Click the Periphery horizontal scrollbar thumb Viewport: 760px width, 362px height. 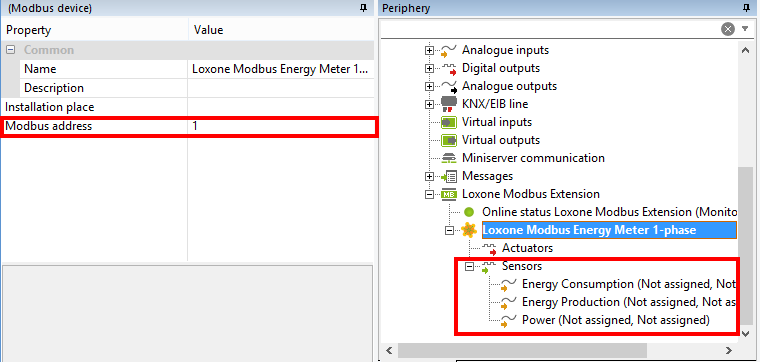[522, 350]
